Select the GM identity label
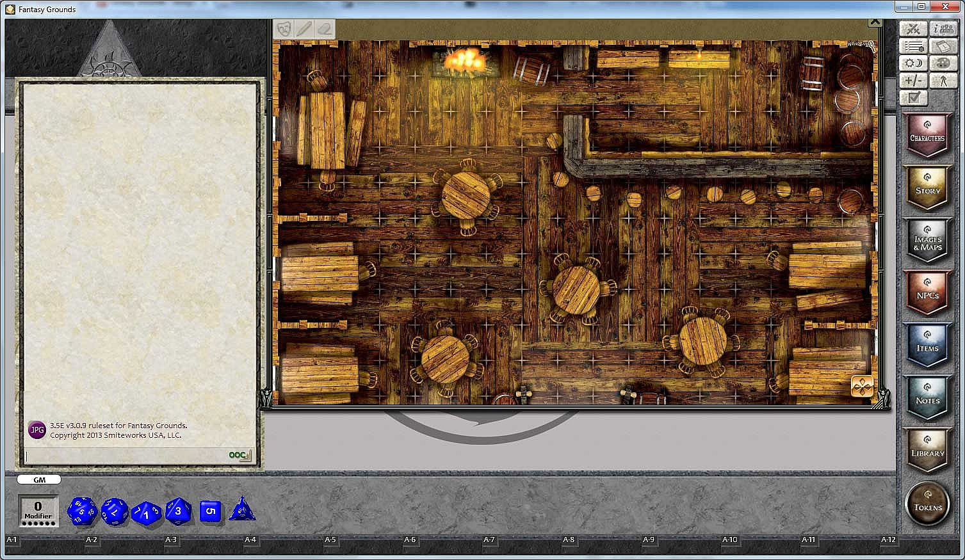 tap(39, 479)
